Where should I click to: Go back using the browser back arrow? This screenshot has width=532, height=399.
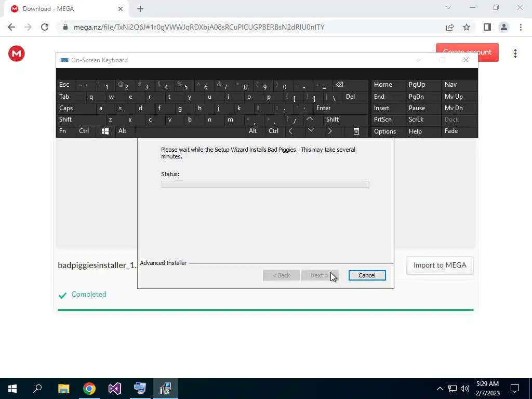[11, 27]
